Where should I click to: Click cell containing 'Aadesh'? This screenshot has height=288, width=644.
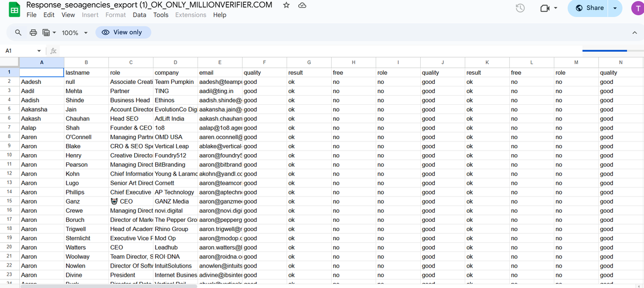click(42, 82)
